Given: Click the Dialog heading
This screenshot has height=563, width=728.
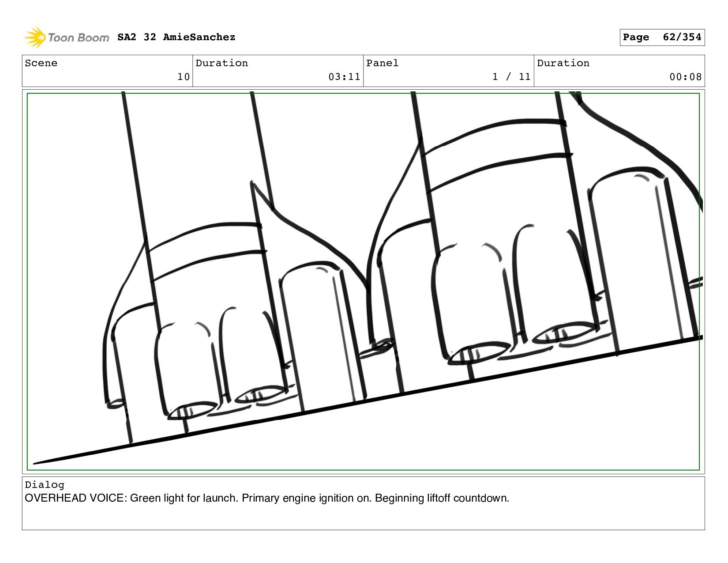Looking at the screenshot, I should point(45,485).
